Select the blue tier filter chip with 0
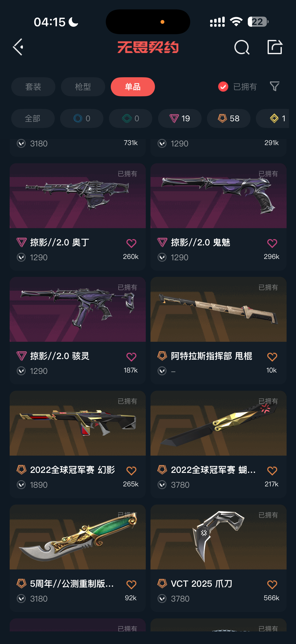This screenshot has width=296, height=644. (x=82, y=118)
